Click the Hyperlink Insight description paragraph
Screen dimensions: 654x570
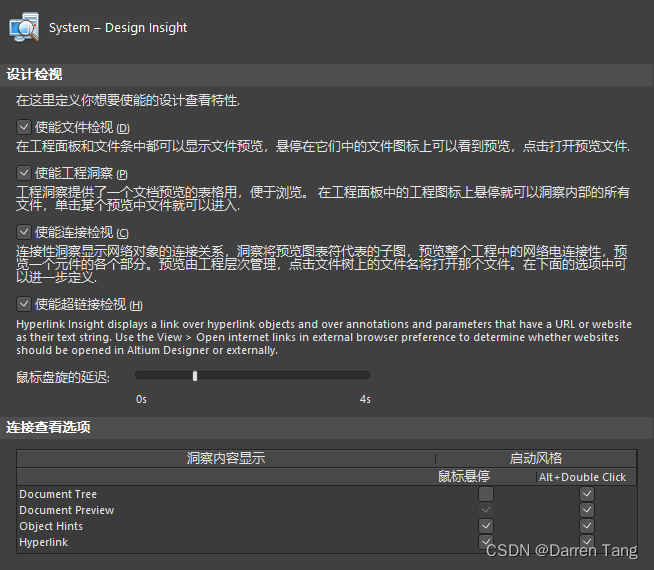(x=324, y=337)
